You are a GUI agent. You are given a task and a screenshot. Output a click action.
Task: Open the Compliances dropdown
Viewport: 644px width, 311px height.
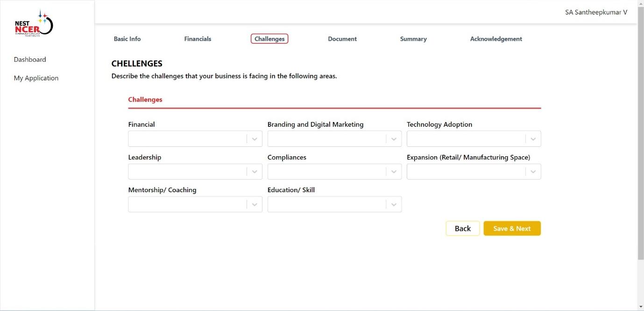click(334, 172)
